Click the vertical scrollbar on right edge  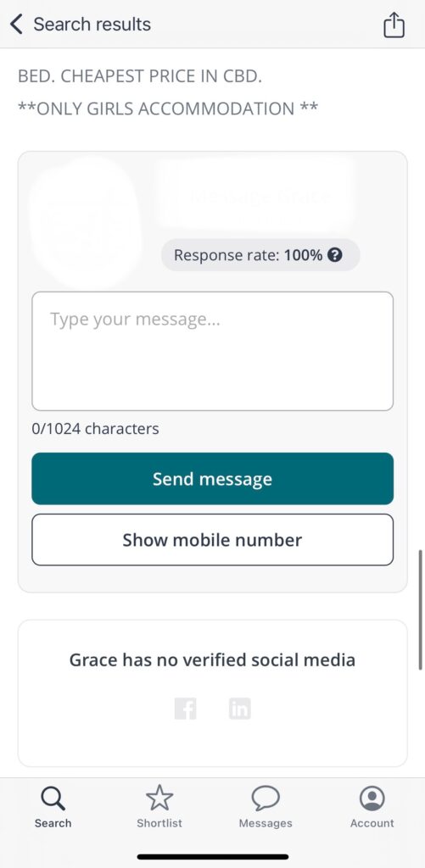coord(421,609)
